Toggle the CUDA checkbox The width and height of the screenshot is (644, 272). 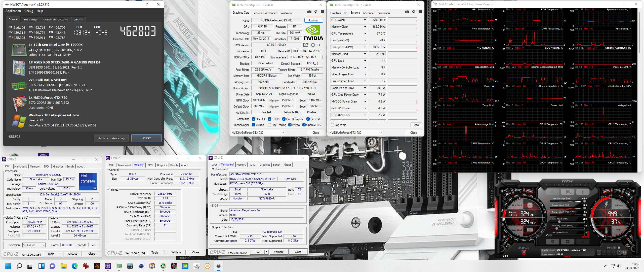(x=269, y=119)
